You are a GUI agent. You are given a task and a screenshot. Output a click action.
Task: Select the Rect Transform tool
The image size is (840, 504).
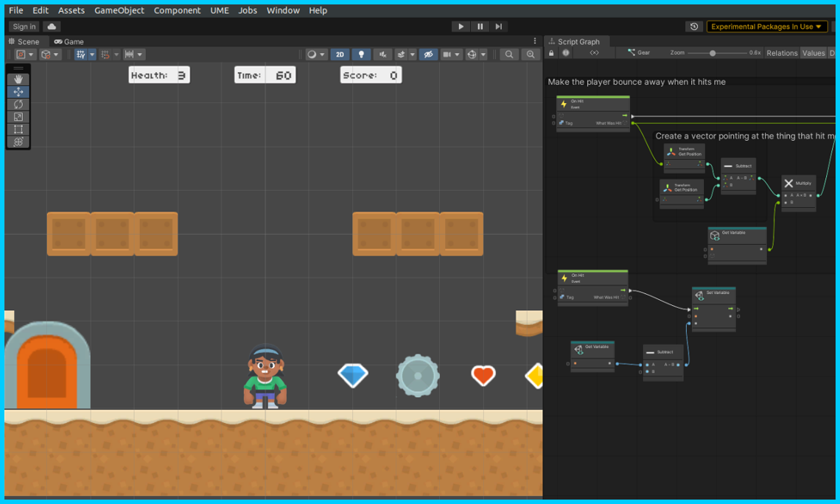coord(18,129)
